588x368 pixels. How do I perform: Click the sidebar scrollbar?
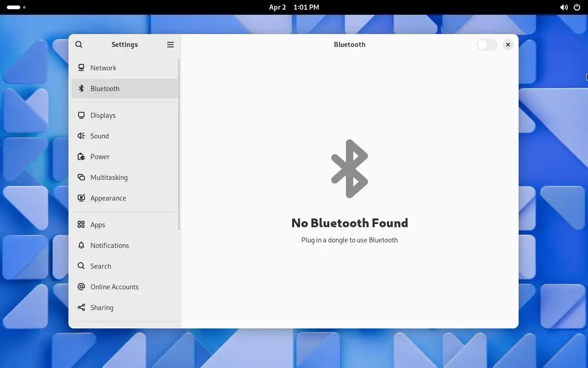pos(179,144)
